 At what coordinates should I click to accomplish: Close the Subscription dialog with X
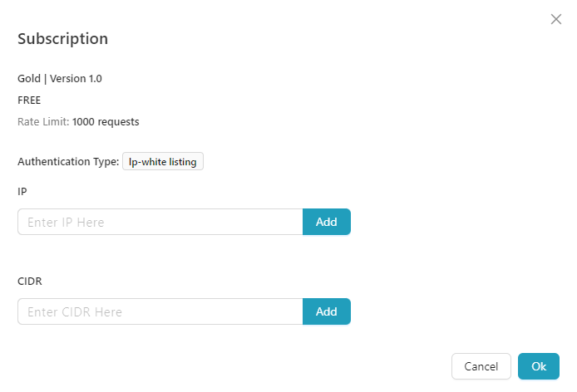(x=556, y=19)
